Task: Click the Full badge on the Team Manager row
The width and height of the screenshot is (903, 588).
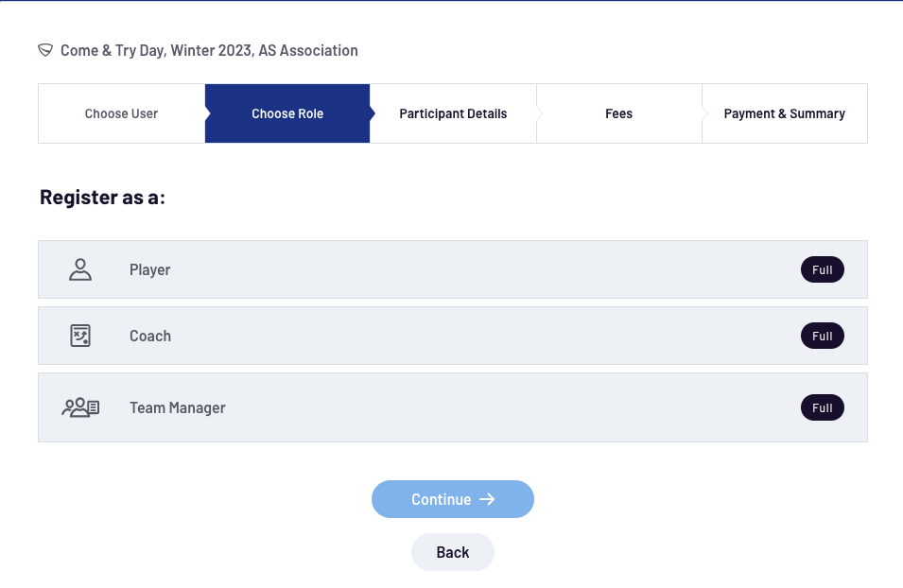Action: tap(822, 407)
